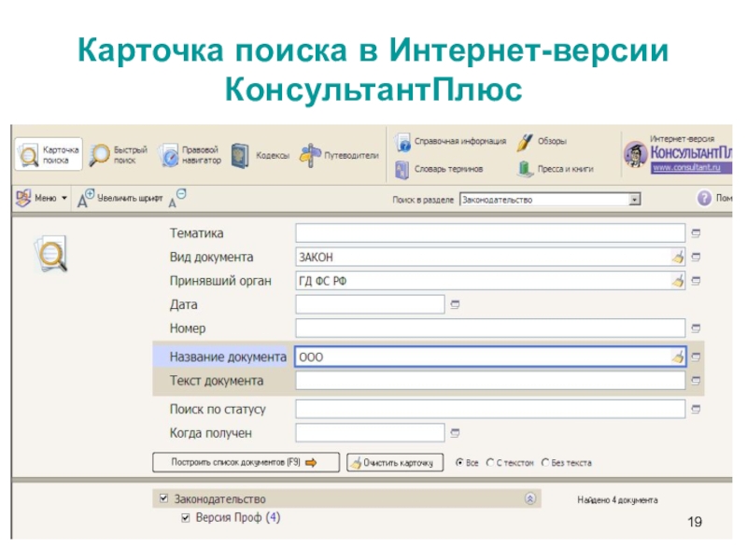Toggle the Версия Проф checkbox
Screen dimensions: 747x560
tap(186, 518)
